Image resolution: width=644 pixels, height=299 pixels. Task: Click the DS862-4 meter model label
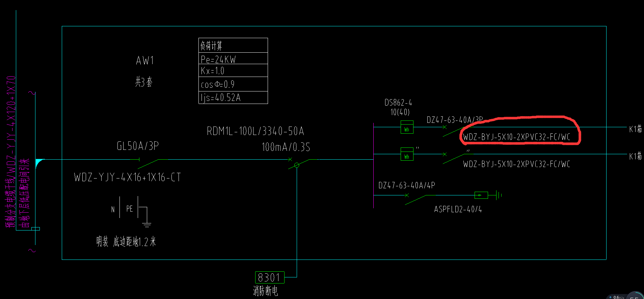point(398,103)
